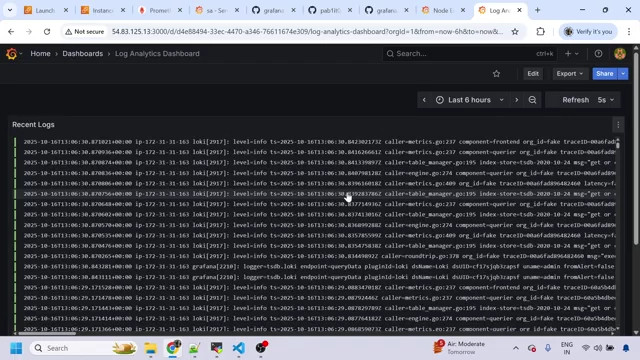Click ENG IN language indicator
The image size is (640, 360).
point(567,348)
